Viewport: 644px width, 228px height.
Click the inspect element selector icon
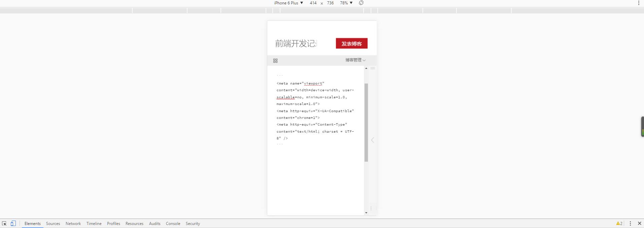point(4,223)
